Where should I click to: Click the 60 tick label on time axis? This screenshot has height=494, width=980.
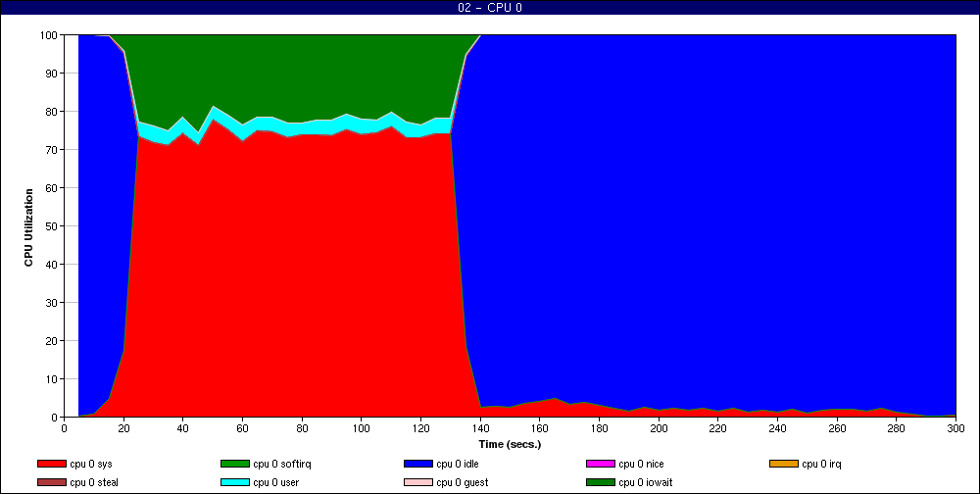click(x=242, y=428)
